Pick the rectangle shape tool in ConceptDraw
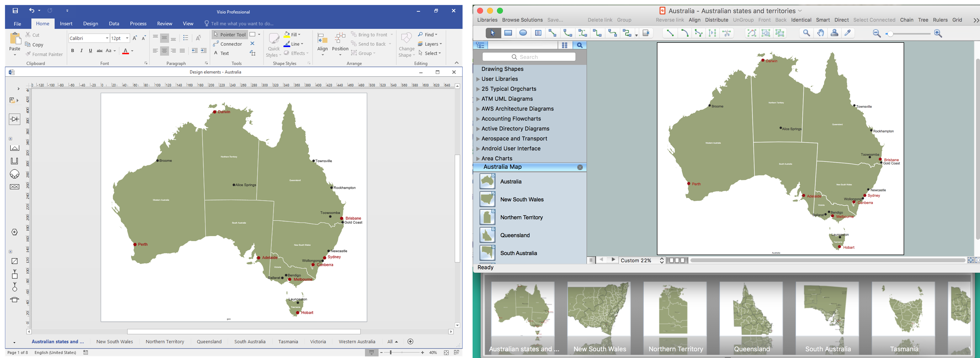 click(x=508, y=33)
